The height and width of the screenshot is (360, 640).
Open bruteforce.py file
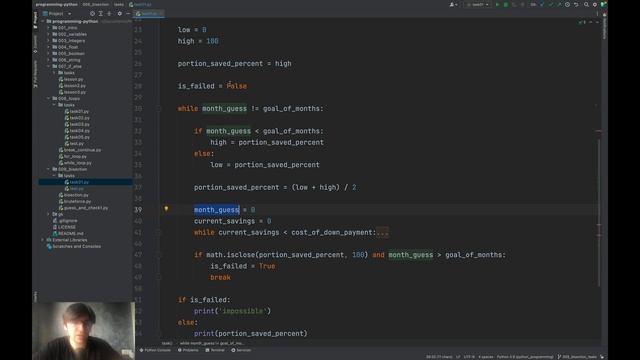75,201
